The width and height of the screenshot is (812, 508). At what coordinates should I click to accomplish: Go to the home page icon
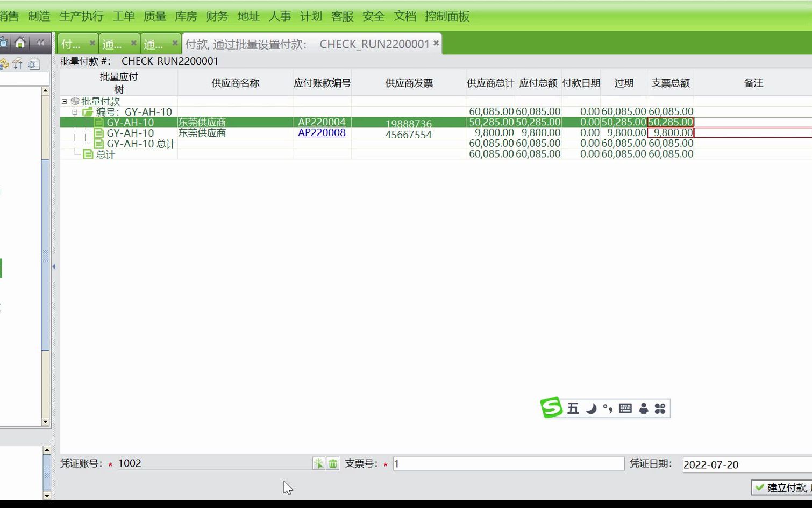20,43
